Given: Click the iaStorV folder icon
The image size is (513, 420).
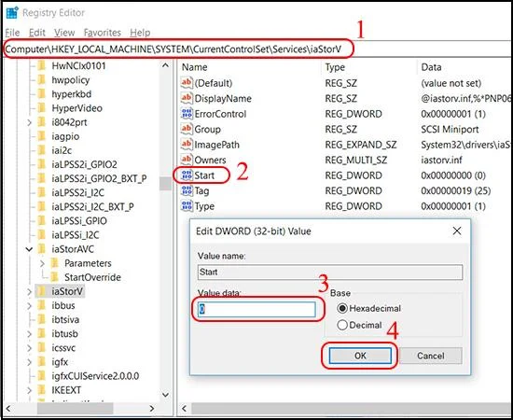Looking at the screenshot, I should 42,291.
